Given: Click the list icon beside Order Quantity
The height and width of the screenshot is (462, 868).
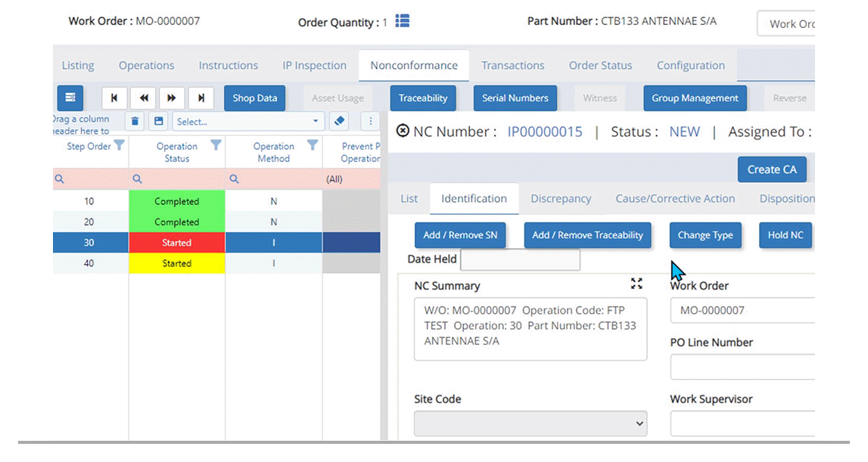Looking at the screenshot, I should click(402, 20).
